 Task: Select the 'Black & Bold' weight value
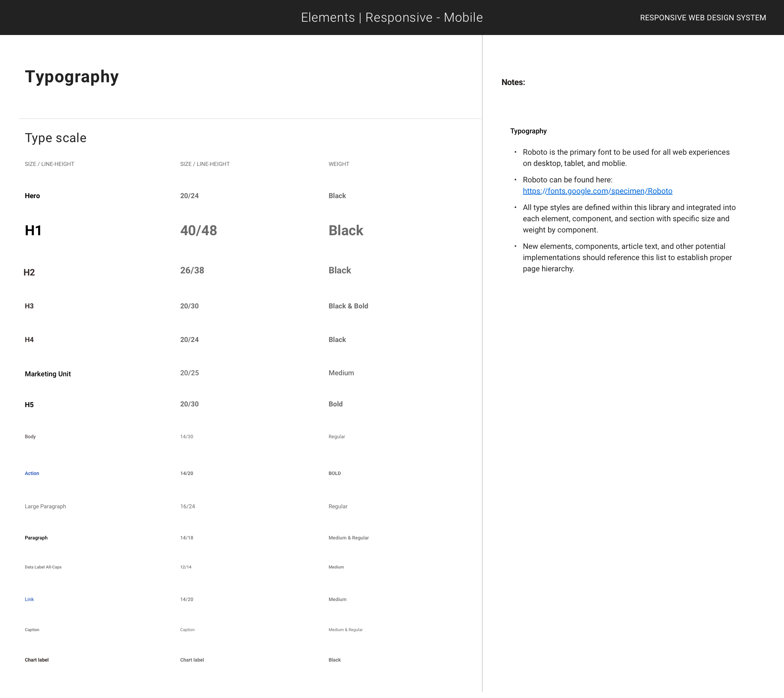(x=348, y=306)
